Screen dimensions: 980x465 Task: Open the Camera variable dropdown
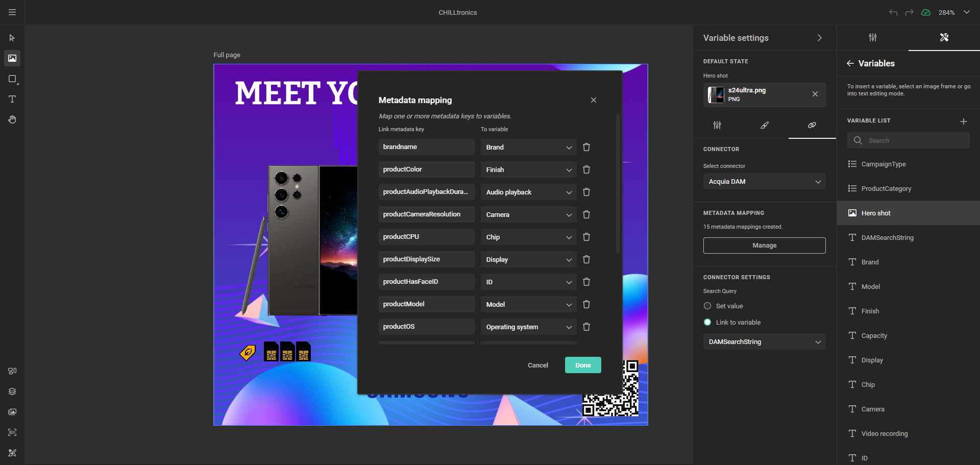coord(529,214)
